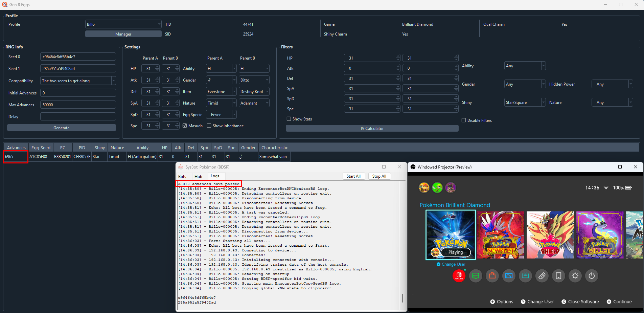The image size is (644, 313).
Task: Select the result row with advances 6965
Action: click(147, 157)
